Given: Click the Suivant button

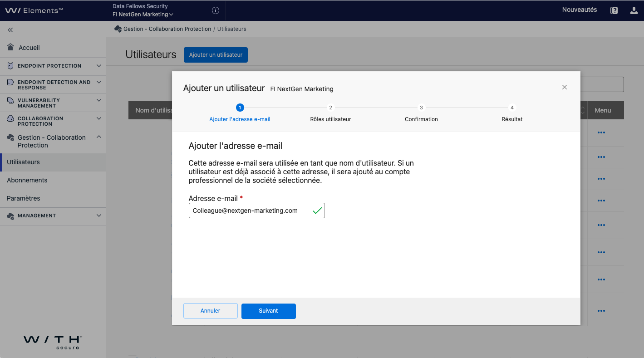Looking at the screenshot, I should point(268,311).
